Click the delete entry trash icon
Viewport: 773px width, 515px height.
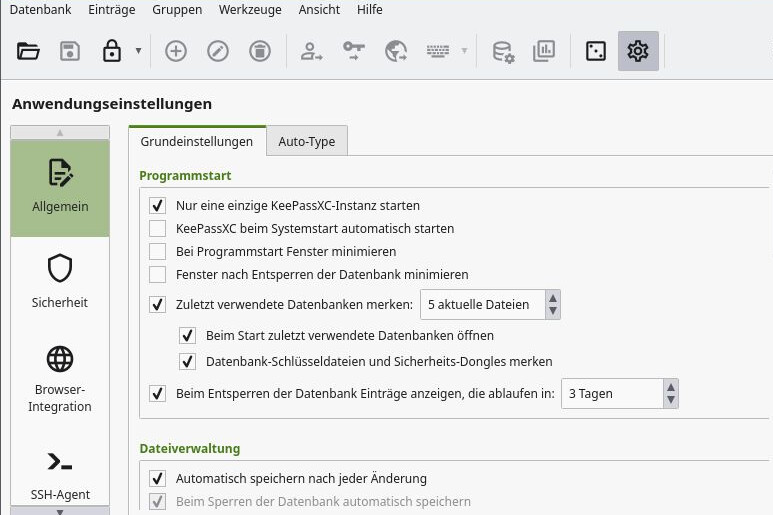260,51
